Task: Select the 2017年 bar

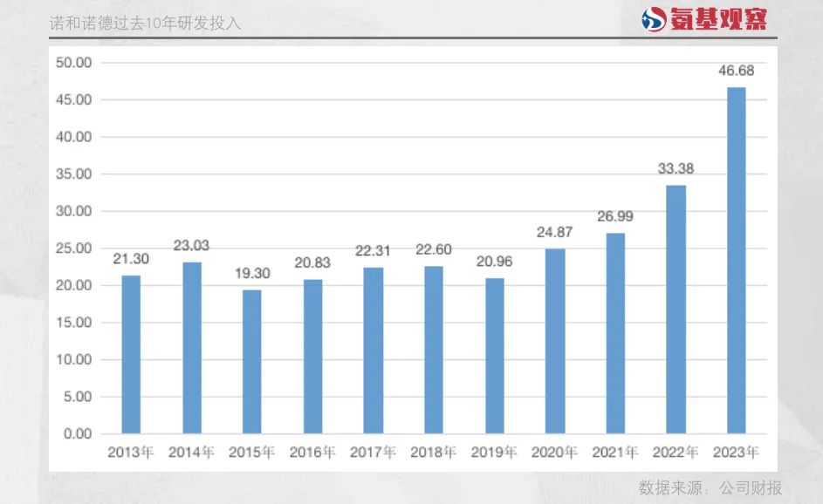Action: tap(374, 351)
